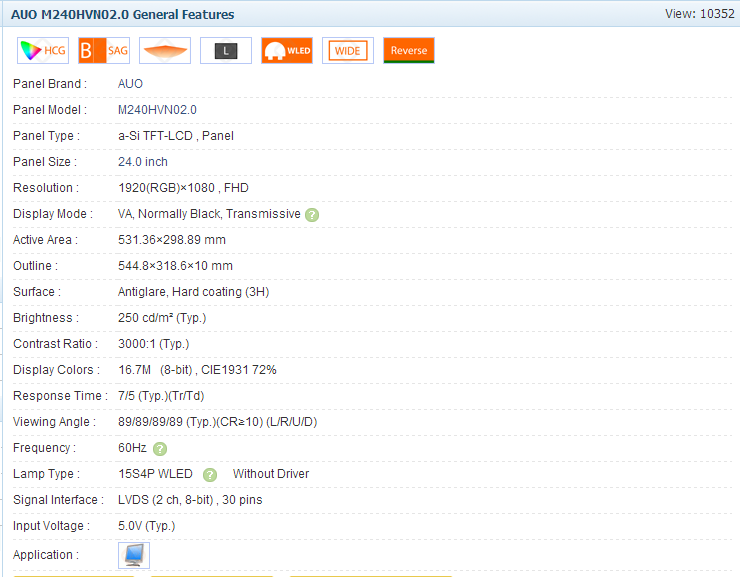Click the 24.0 inch panel size link
Viewport: 740px width, 577px height.
[x=143, y=162]
